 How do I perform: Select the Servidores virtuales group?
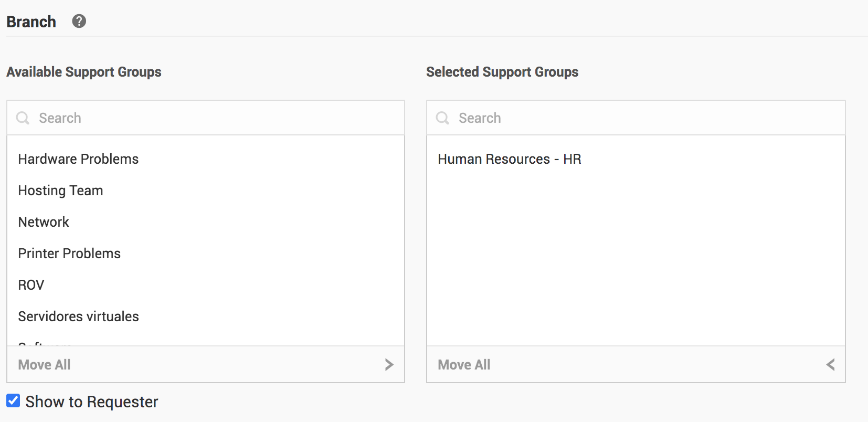point(79,316)
